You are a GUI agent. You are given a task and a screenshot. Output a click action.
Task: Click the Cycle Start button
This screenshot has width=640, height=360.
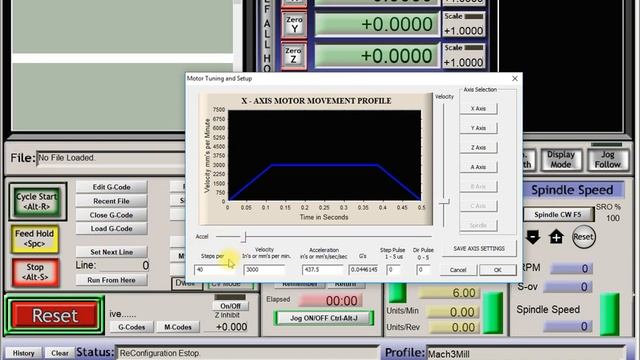[37, 202]
